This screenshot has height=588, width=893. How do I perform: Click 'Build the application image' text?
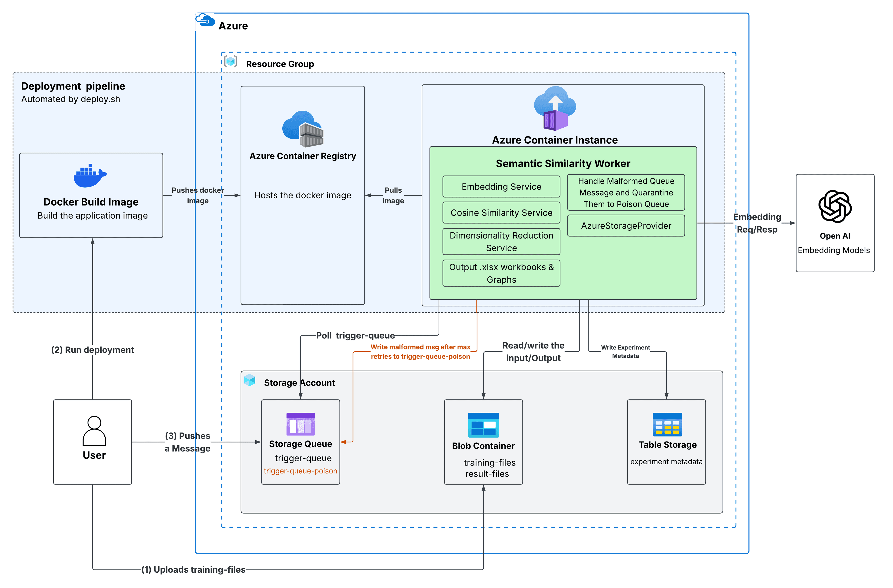[x=92, y=215]
